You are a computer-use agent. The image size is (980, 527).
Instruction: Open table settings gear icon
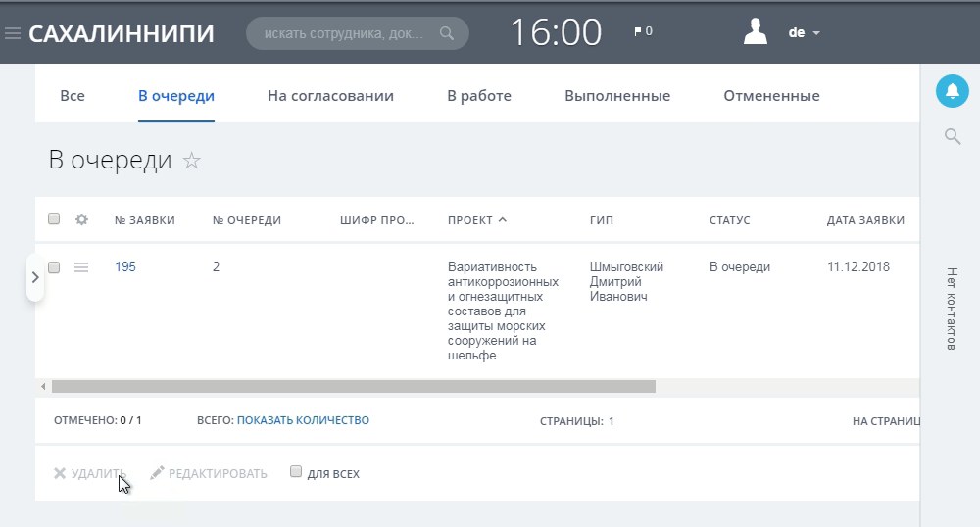(82, 219)
